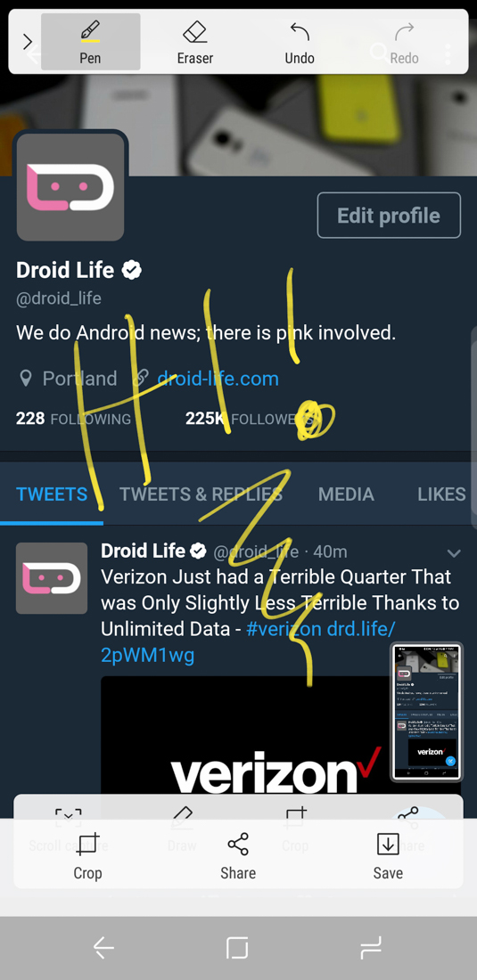The image size is (477, 980).
Task: Tap the Droid Life profile avatar
Action: click(x=70, y=187)
